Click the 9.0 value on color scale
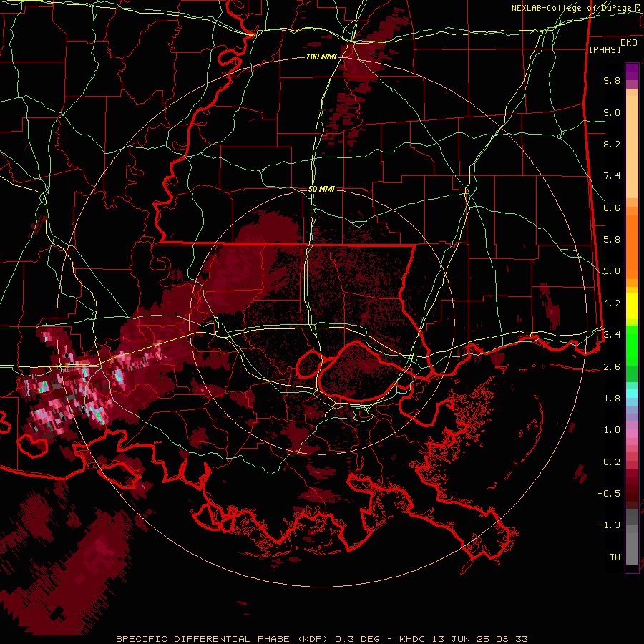Image resolution: width=644 pixels, height=644 pixels. coord(612,112)
